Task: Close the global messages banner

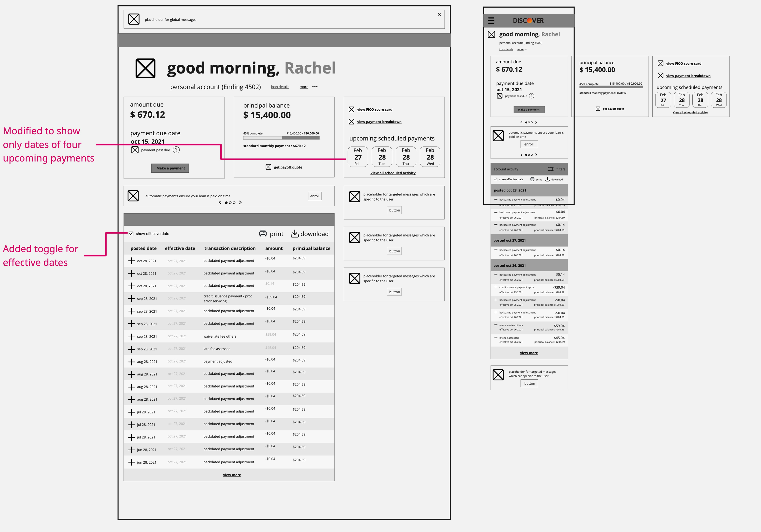Action: click(x=439, y=14)
